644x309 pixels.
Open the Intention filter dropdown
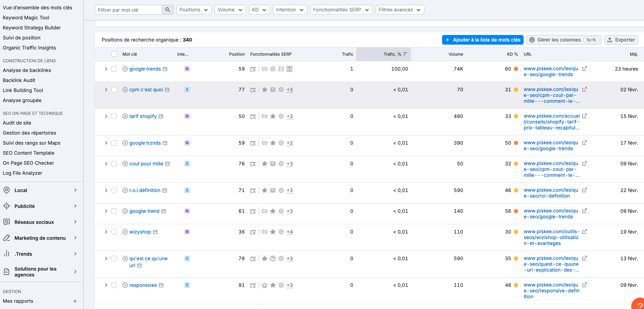290,10
